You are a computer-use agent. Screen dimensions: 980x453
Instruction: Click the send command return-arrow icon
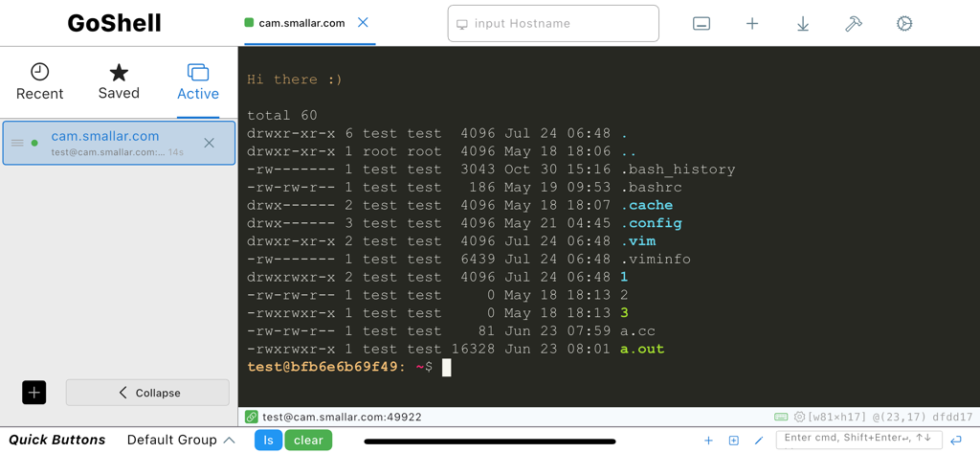click(x=956, y=441)
